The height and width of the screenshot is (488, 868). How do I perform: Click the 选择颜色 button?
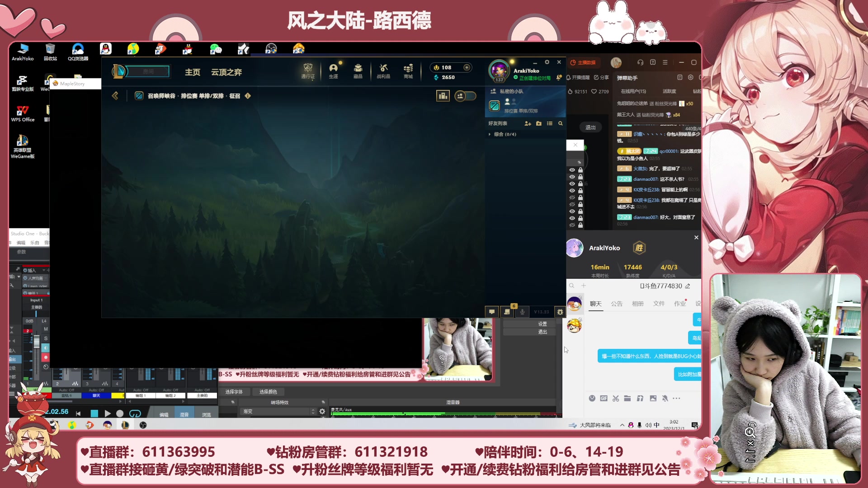[268, 392]
